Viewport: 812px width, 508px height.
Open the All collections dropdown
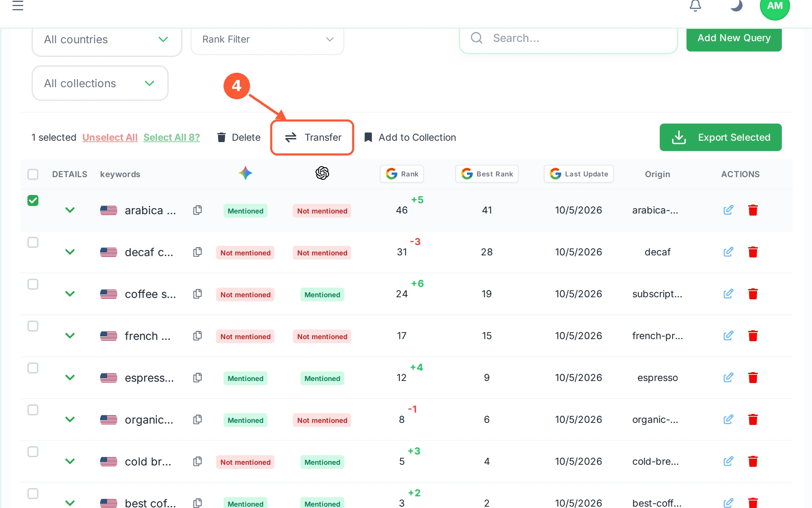click(100, 83)
